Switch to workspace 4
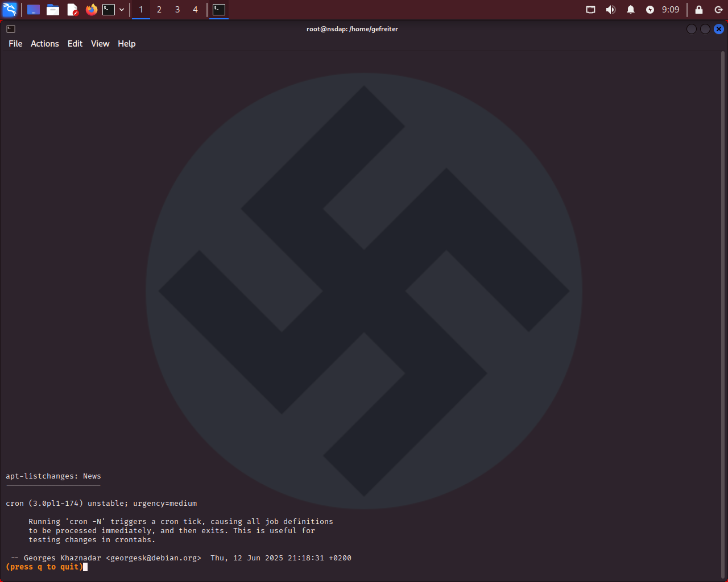This screenshot has height=582, width=728. [195, 10]
